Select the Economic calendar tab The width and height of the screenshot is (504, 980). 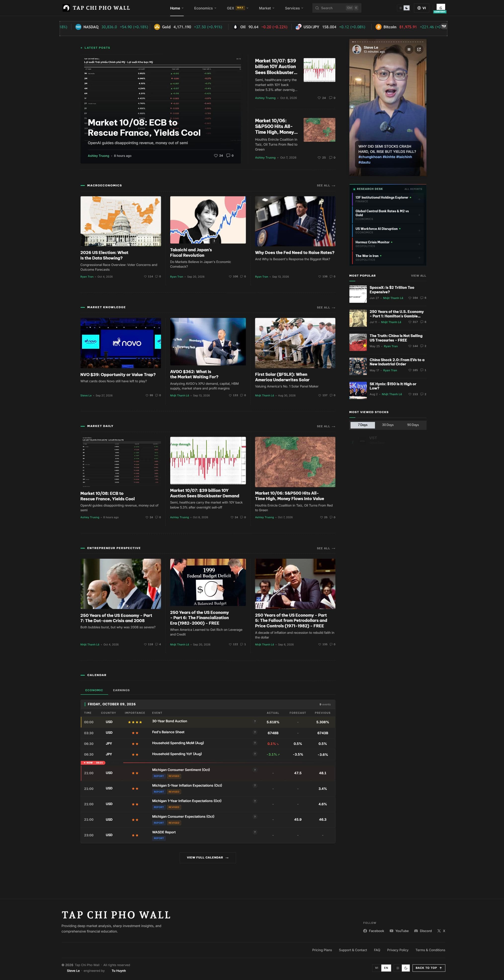click(x=94, y=690)
